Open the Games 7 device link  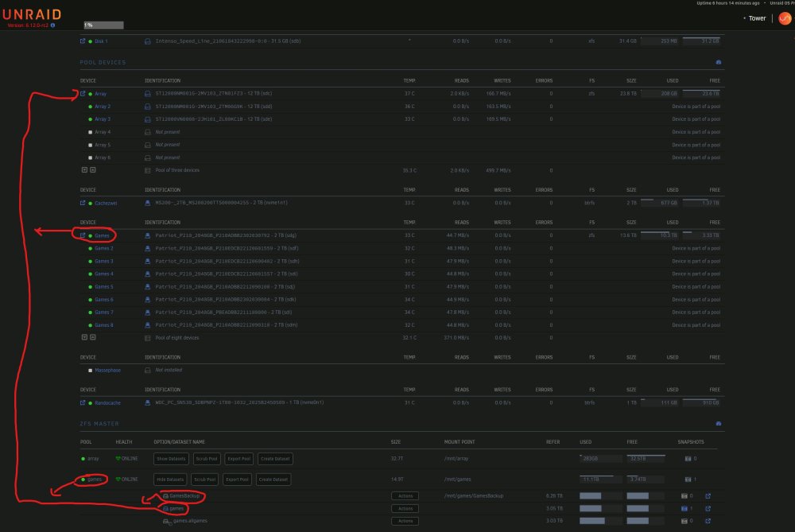tap(104, 313)
